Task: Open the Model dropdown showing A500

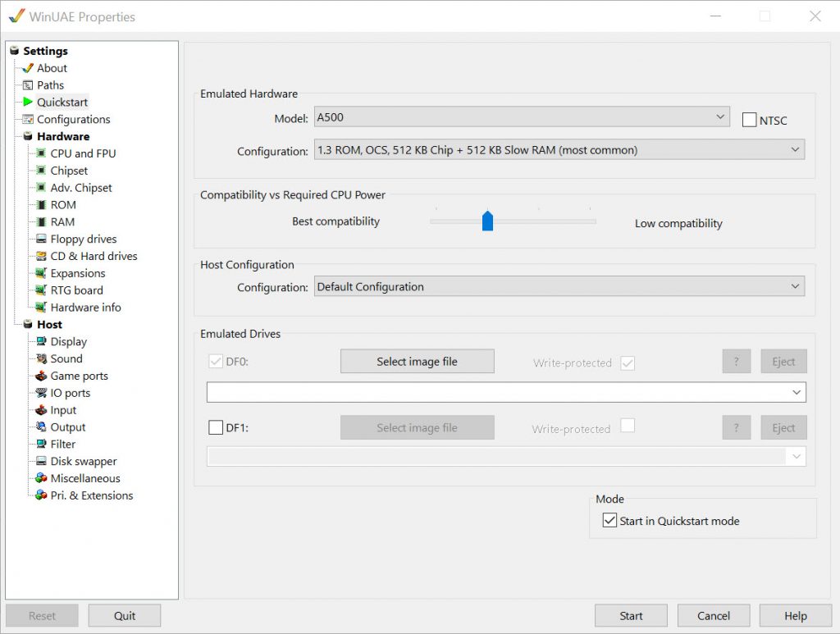Action: 522,116
